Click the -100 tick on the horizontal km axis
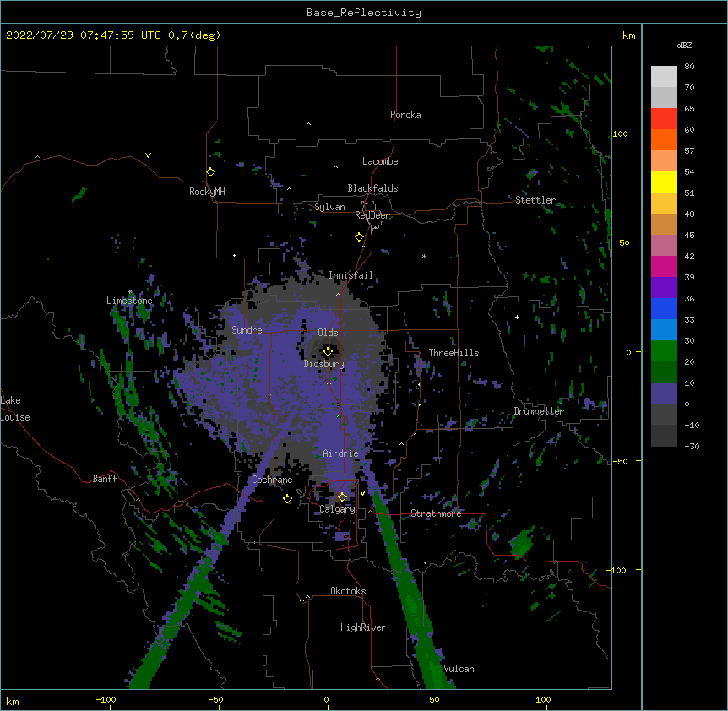The image size is (728, 711). click(106, 699)
